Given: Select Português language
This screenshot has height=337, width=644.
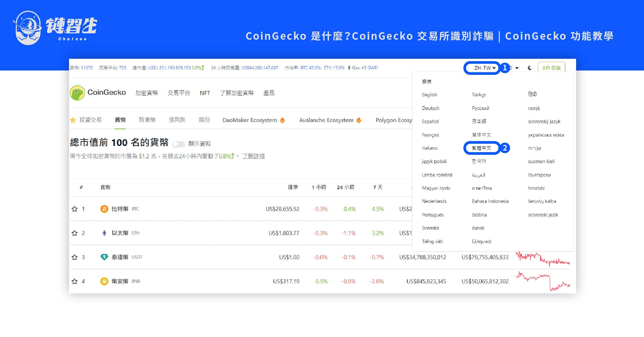Looking at the screenshot, I should [x=433, y=215].
